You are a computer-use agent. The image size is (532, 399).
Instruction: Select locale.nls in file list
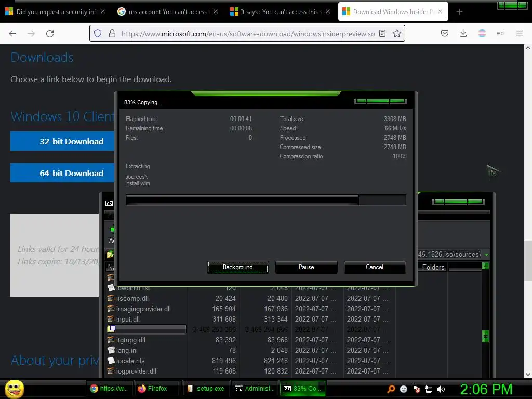pos(130,361)
